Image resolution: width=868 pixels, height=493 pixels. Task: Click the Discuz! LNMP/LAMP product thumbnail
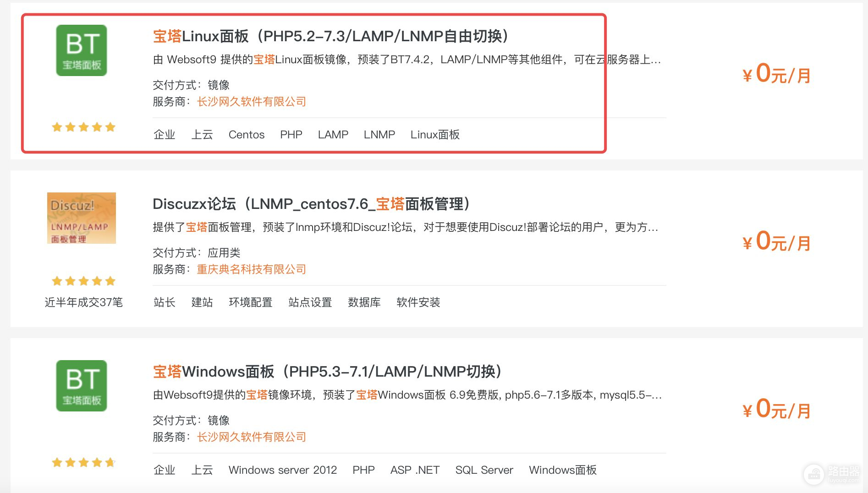click(82, 218)
